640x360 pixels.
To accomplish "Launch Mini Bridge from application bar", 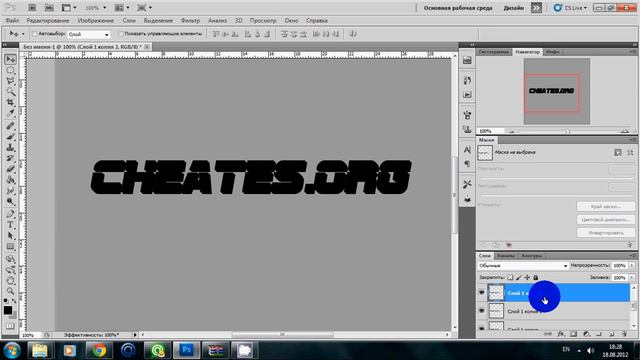I will click(x=49, y=7).
